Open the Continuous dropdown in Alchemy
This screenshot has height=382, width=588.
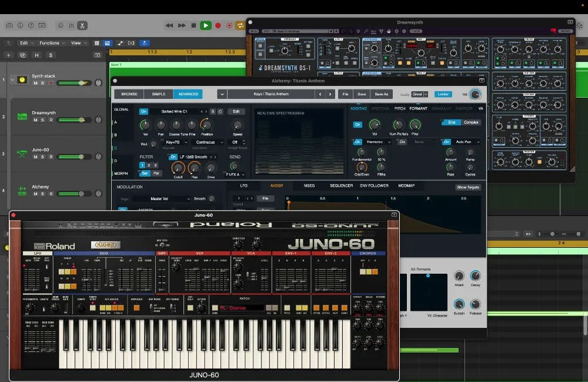pyautogui.click(x=206, y=142)
